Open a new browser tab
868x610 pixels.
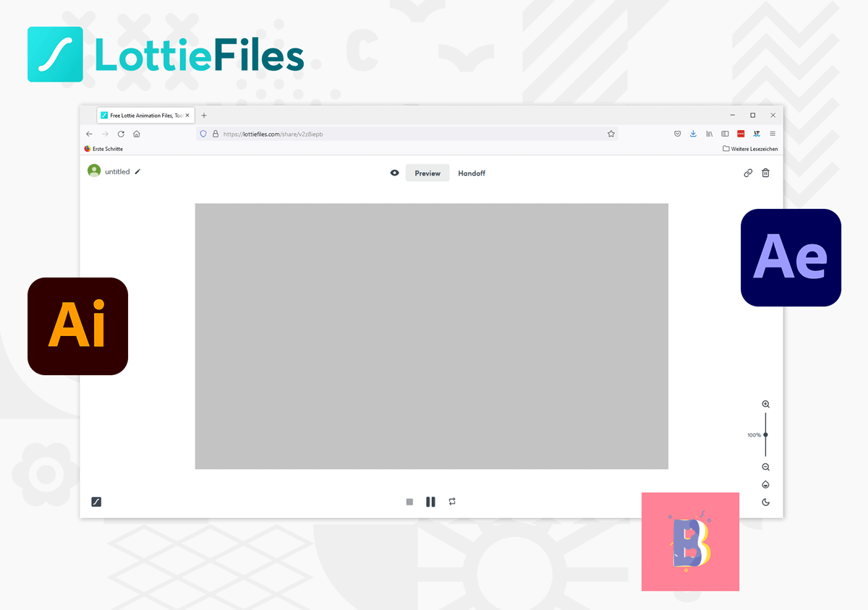tap(204, 116)
